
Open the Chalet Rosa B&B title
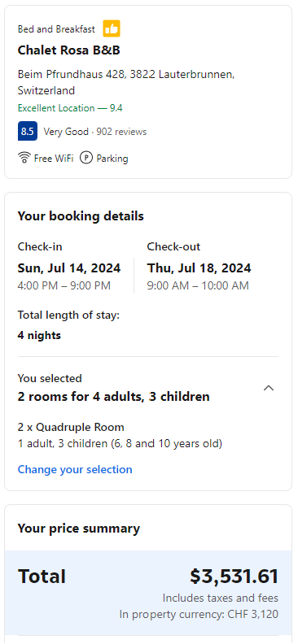pyautogui.click(x=68, y=50)
